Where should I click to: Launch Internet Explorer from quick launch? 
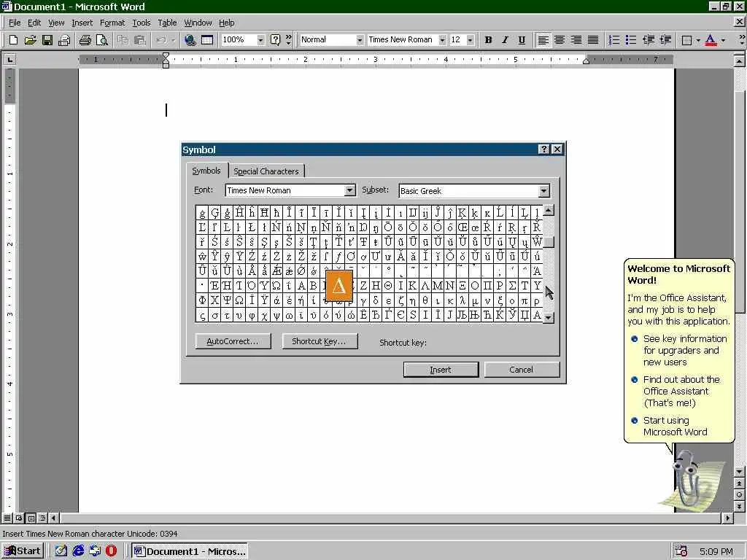point(78,551)
